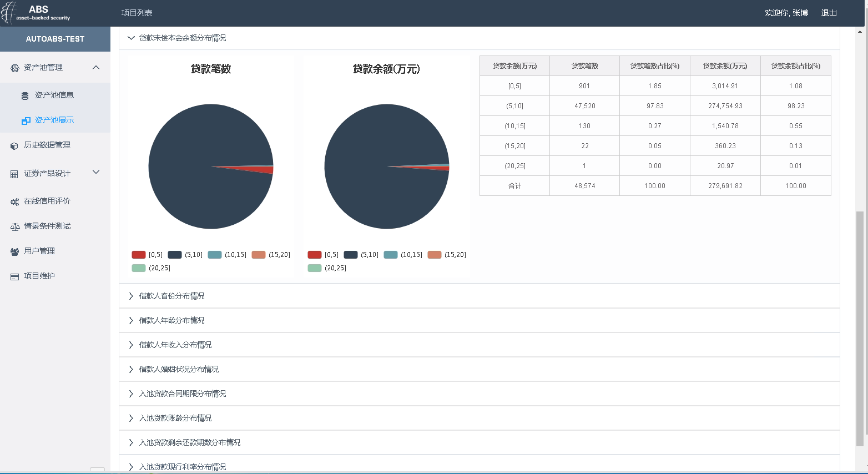Click the AUTOABS-TEST project title
Screen dimensions: 868x474
tap(55, 39)
